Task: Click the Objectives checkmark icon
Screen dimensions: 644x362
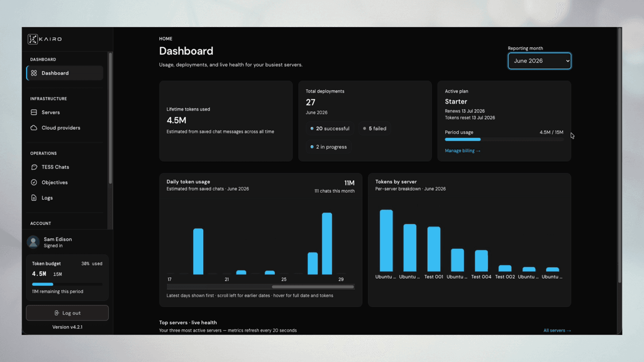Action: [34, 183]
